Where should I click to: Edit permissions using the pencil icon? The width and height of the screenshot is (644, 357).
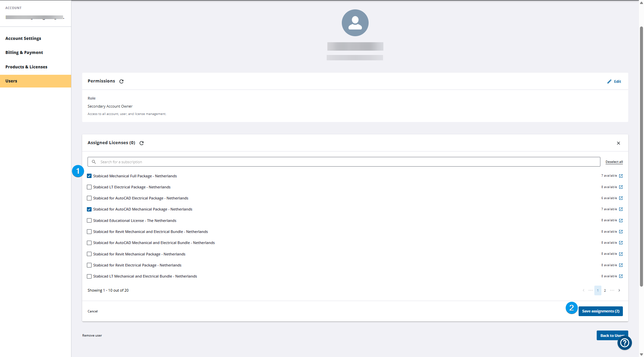tap(614, 81)
